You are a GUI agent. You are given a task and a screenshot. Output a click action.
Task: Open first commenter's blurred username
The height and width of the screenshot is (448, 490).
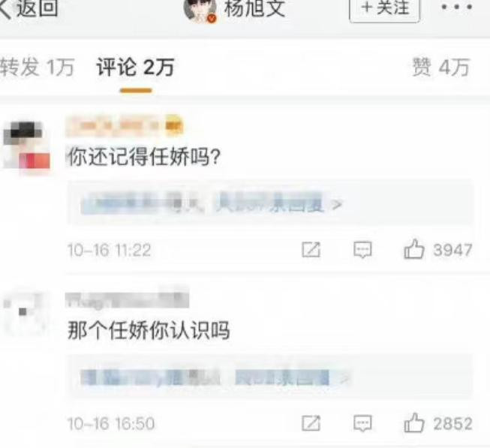coord(124,125)
